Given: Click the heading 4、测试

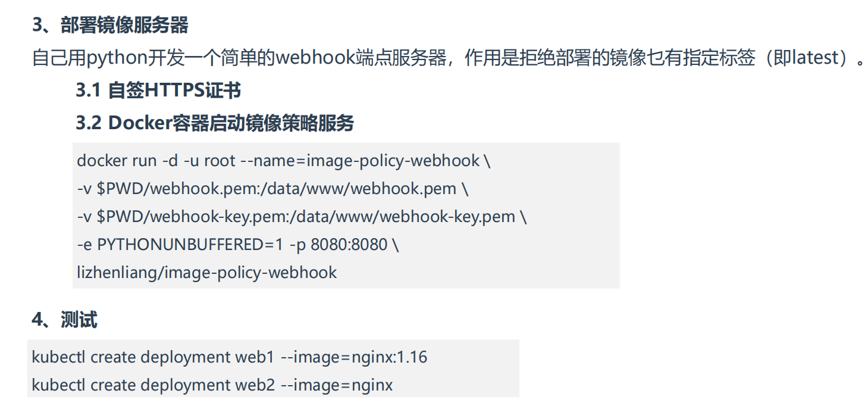Looking at the screenshot, I should [64, 320].
